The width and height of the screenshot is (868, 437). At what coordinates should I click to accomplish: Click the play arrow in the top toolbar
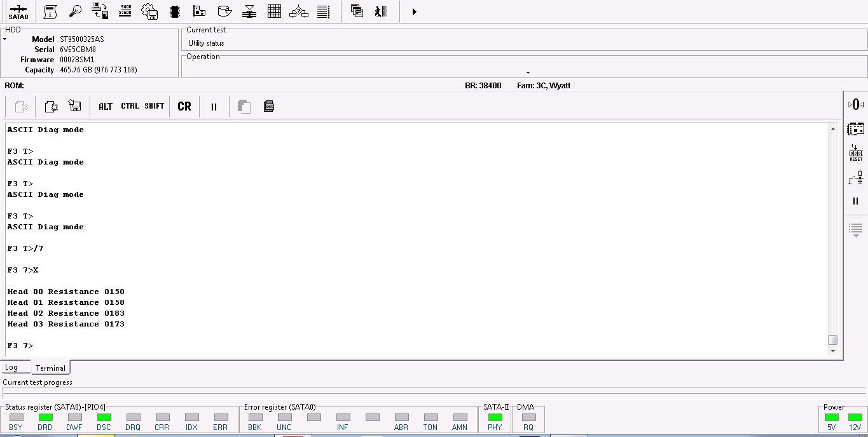(x=414, y=11)
